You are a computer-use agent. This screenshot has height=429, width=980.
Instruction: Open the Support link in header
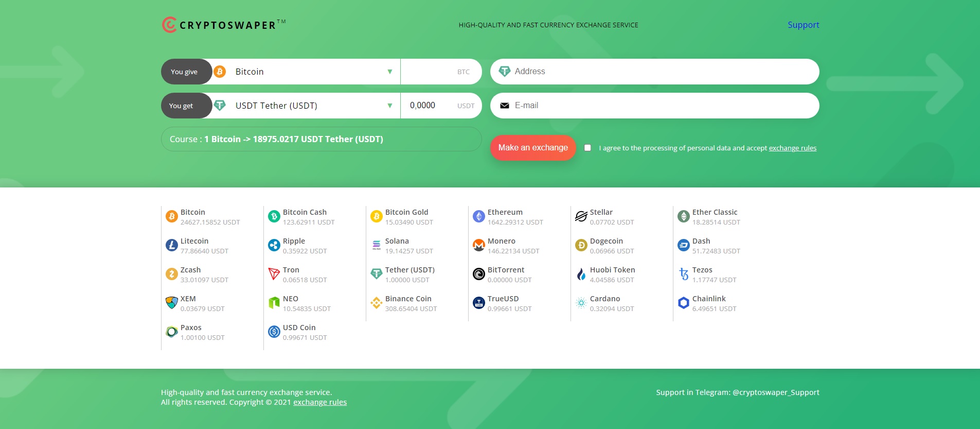pyautogui.click(x=803, y=25)
